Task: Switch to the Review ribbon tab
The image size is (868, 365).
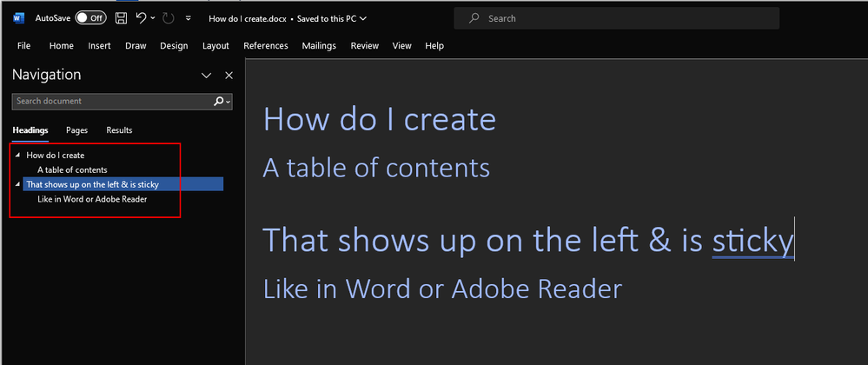Action: point(365,46)
